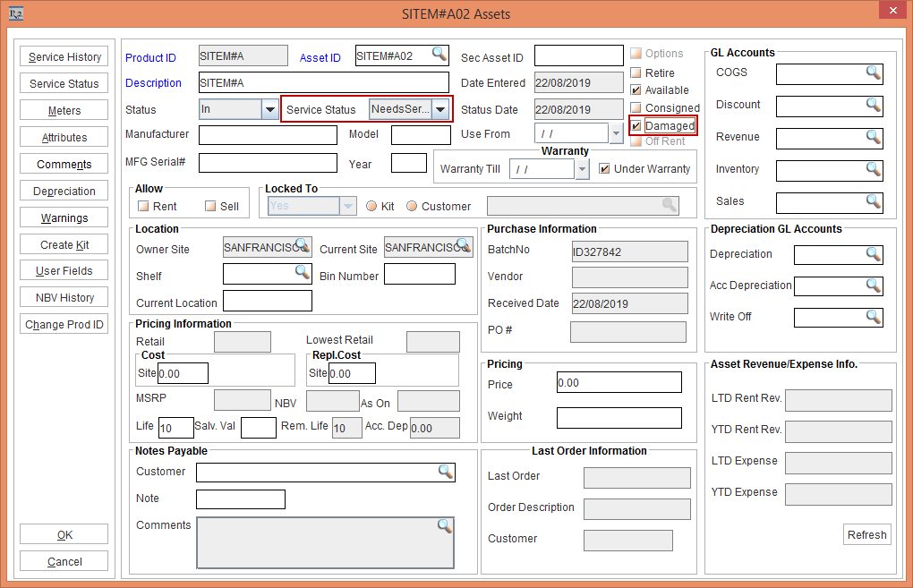Enable the Retire checkbox
913x588 pixels.
pyautogui.click(x=636, y=72)
